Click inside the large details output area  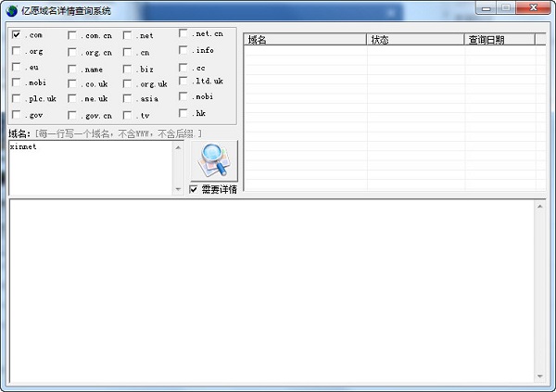(x=272, y=291)
